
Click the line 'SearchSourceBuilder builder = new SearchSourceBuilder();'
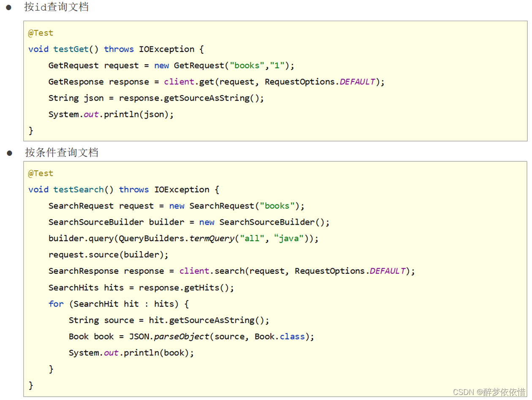pos(189,222)
